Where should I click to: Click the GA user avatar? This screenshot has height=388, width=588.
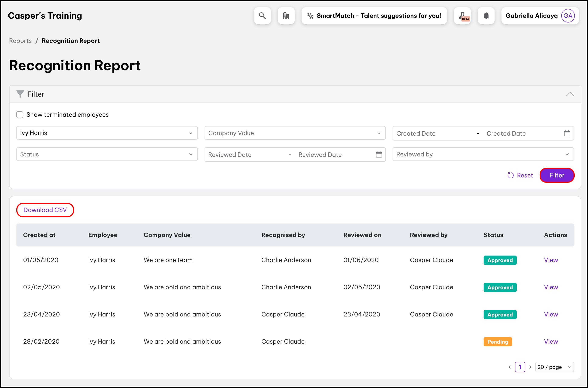coord(568,16)
